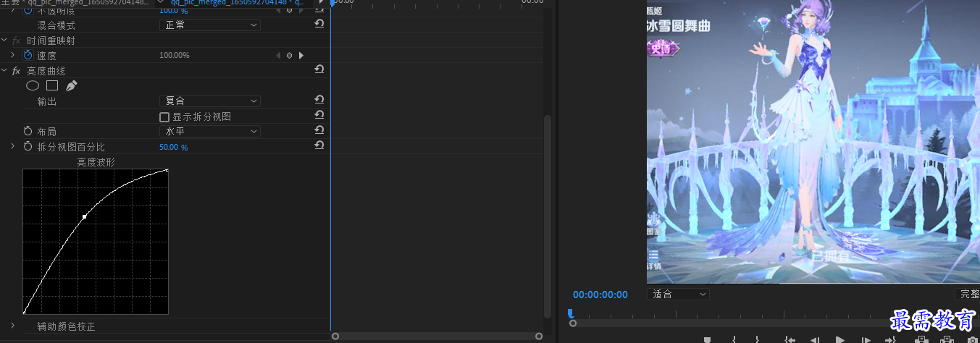This screenshot has height=343, width=980.
Task: Click the effect controls timeline playhead
Action: (x=332, y=3)
